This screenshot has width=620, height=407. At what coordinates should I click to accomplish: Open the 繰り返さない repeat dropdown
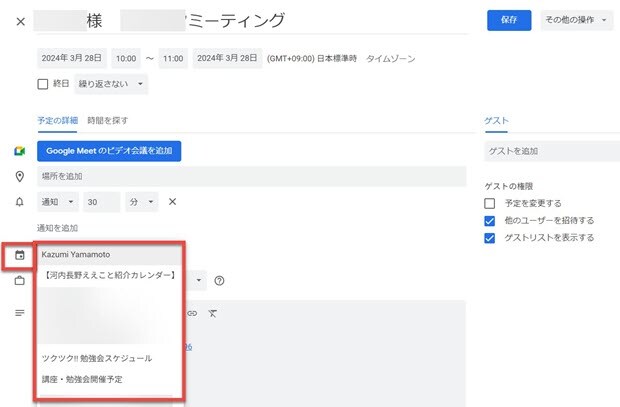[110, 84]
